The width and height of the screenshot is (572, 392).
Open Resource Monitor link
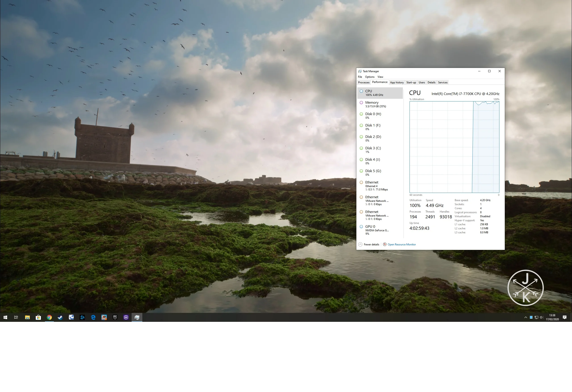click(x=402, y=244)
